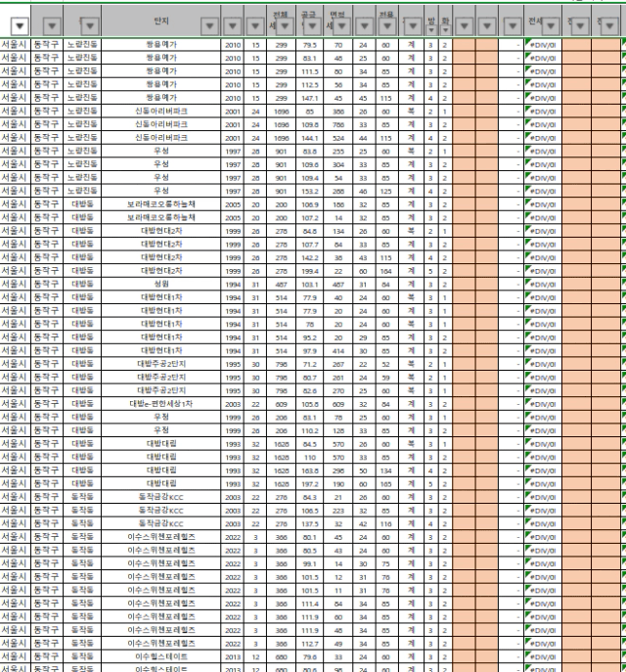
Task: Open filter dropdown of the build-year column (2010 values)
Action: coord(233,26)
